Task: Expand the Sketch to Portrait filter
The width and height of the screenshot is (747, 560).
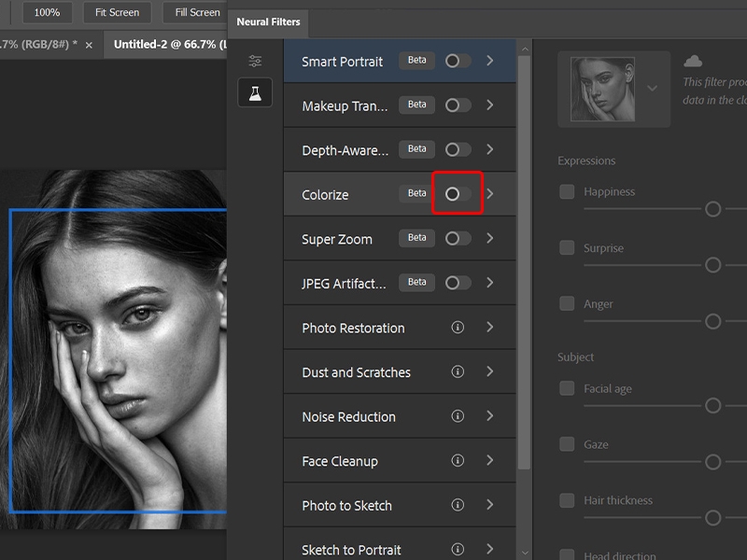Action: click(491, 548)
